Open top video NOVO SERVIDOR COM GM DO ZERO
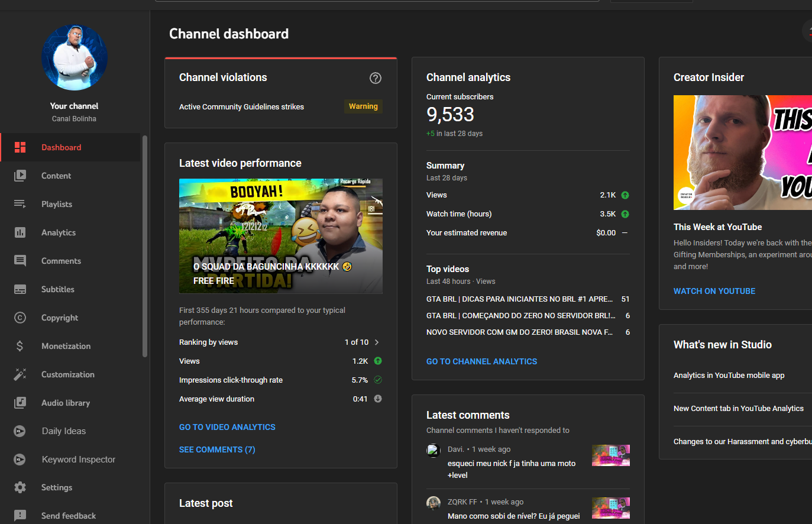This screenshot has height=524, width=812. point(528,332)
